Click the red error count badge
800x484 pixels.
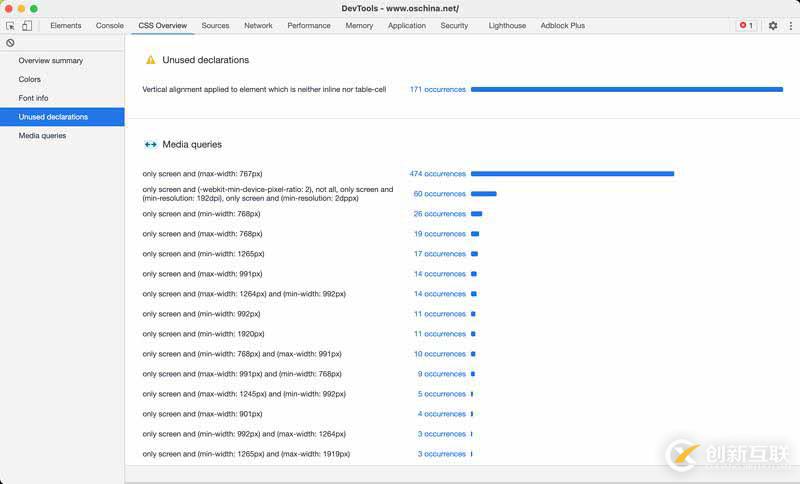[746, 26]
